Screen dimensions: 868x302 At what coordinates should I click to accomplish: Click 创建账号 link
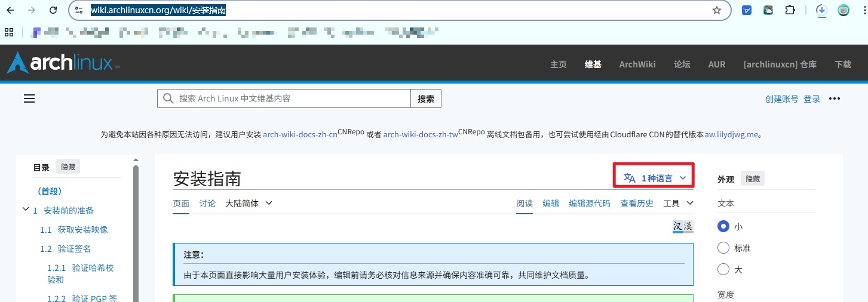point(782,99)
